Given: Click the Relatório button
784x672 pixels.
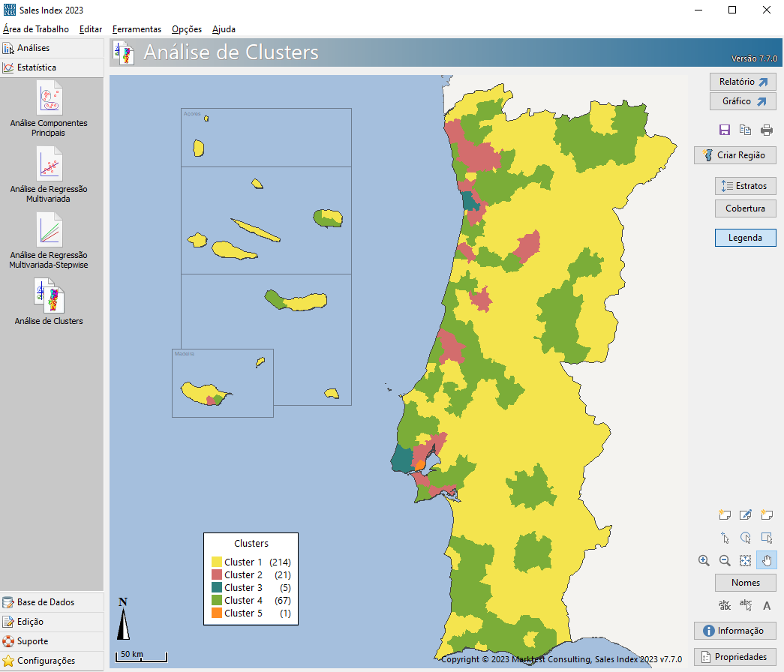Looking at the screenshot, I should (x=743, y=82).
